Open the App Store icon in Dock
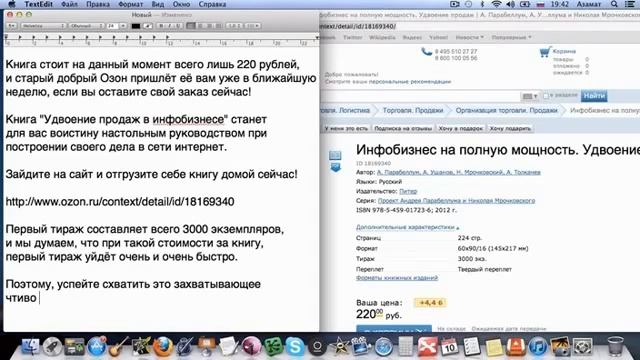This screenshot has height=360, width=640. pyautogui.click(x=96, y=347)
